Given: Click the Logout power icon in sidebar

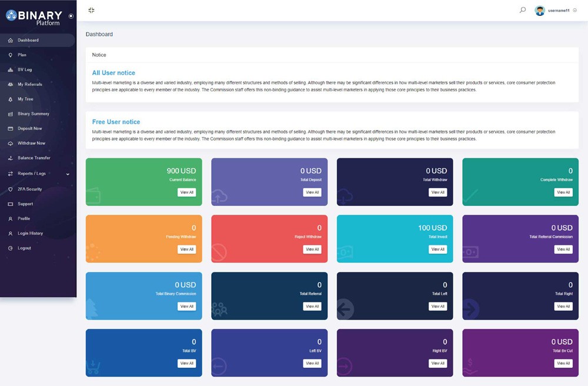Looking at the screenshot, I should pos(11,248).
